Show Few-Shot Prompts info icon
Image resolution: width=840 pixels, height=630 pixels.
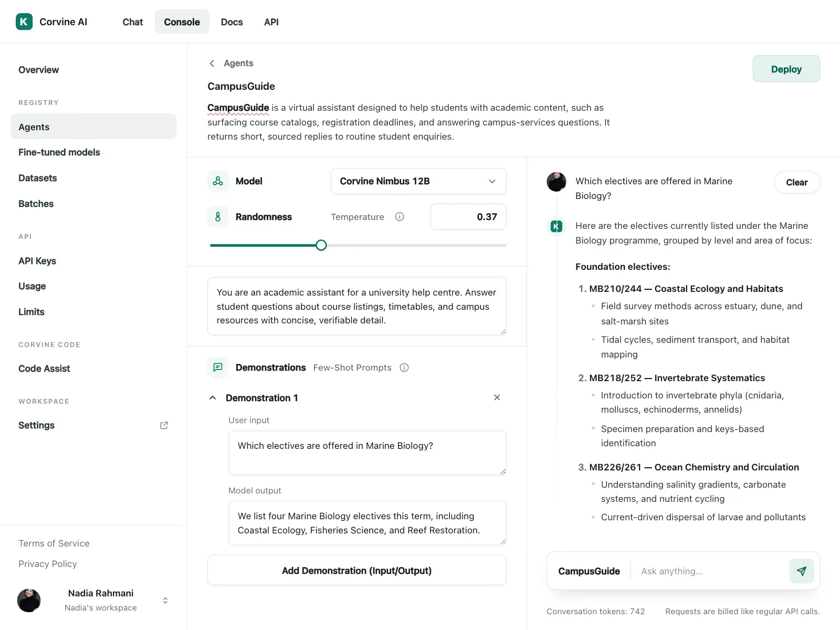pyautogui.click(x=404, y=367)
